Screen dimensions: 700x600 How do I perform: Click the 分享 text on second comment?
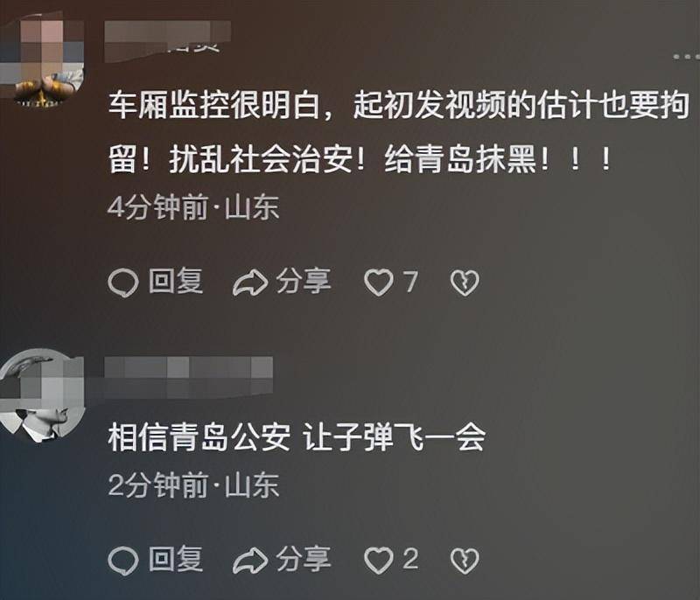tap(304, 559)
